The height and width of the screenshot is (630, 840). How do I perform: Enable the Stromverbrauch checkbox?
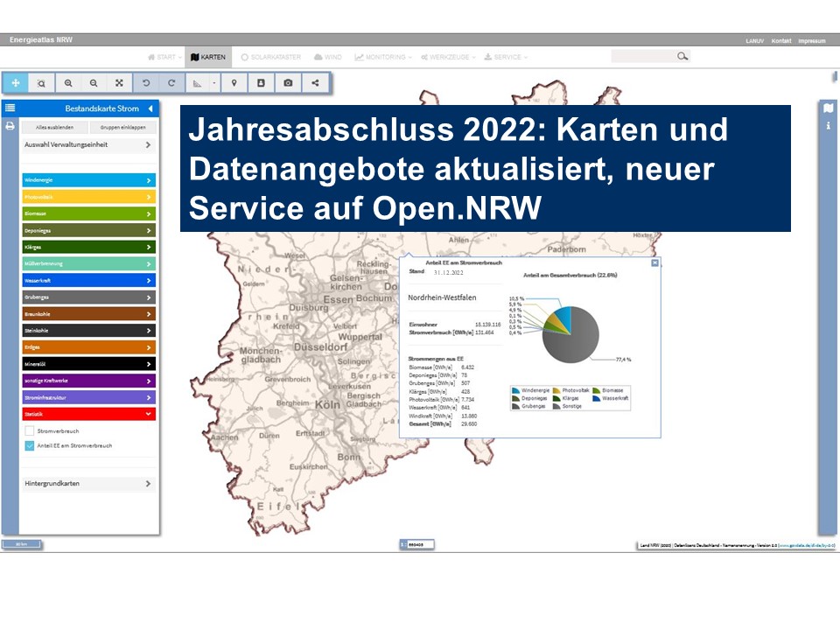pyautogui.click(x=30, y=430)
